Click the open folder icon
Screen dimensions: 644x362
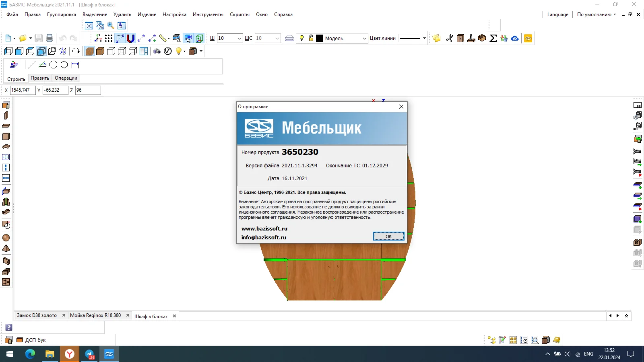tap(23, 38)
